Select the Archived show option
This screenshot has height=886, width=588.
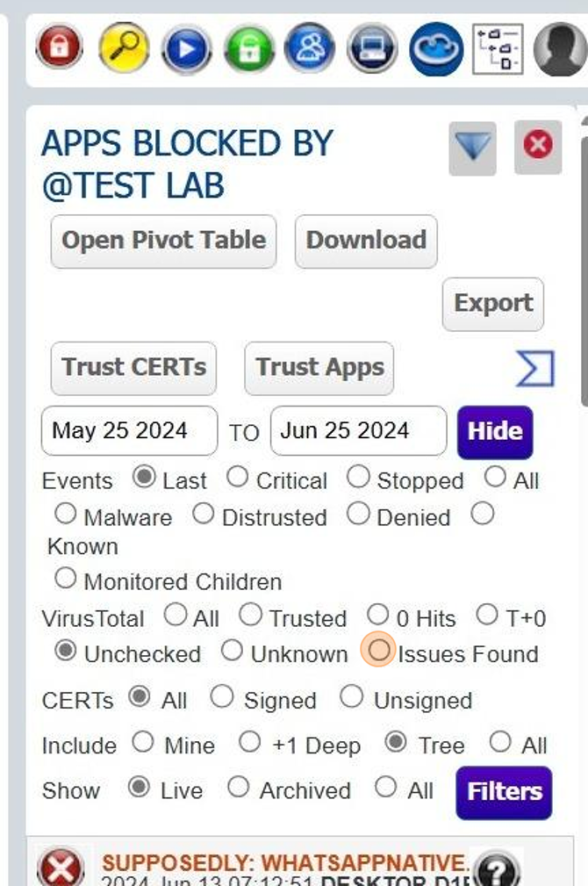coord(238,788)
